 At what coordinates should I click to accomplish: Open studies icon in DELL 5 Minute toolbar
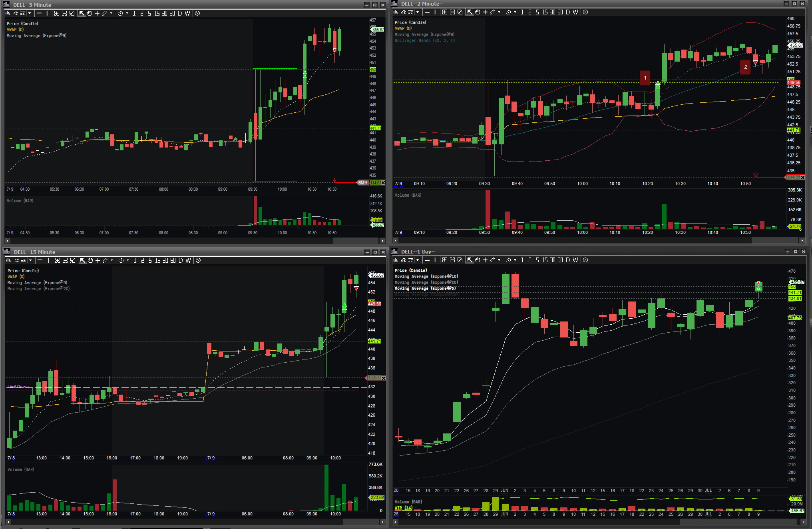[x=16, y=13]
